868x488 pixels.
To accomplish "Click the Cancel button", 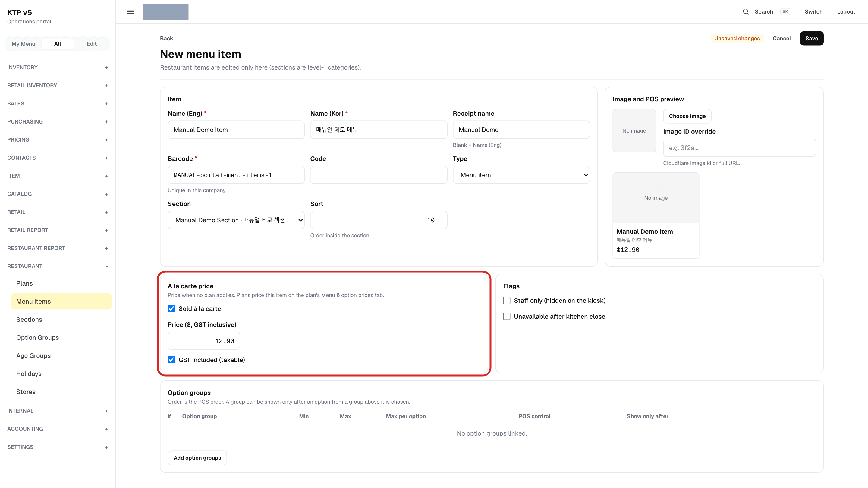I will (x=782, y=38).
